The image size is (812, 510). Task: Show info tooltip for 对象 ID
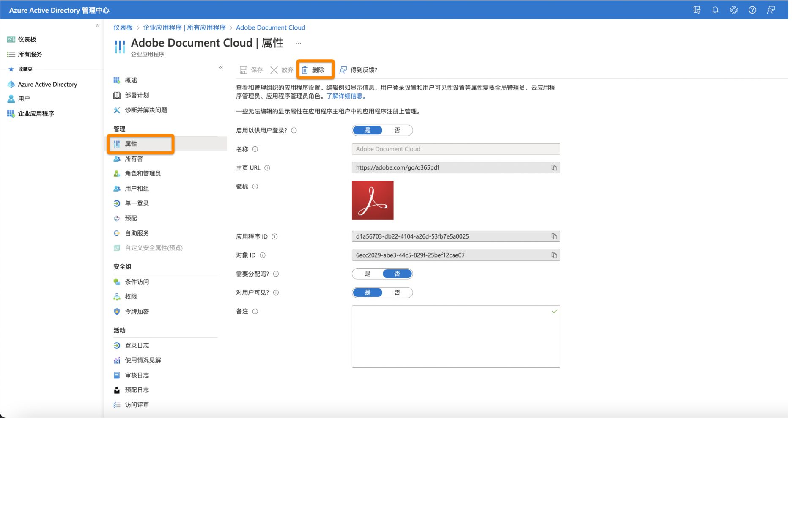click(x=263, y=255)
